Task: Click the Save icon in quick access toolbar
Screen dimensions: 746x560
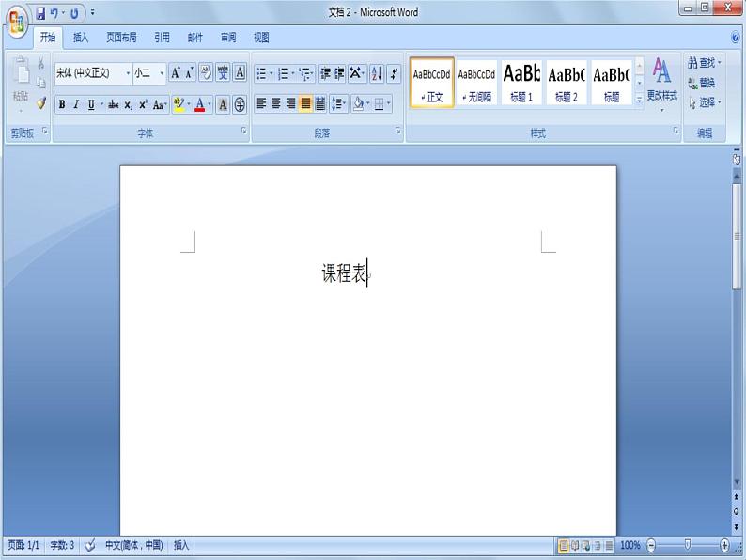Action: pyautogui.click(x=40, y=13)
